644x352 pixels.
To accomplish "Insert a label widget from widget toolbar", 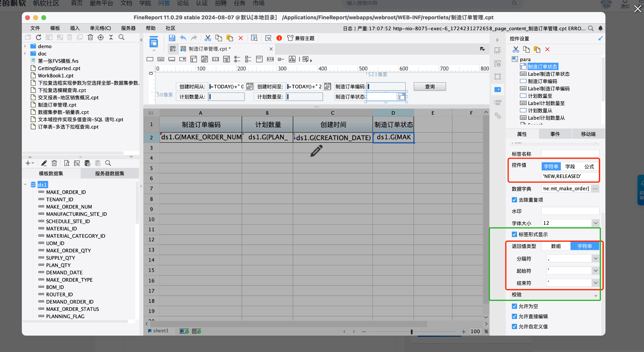I will 161,59.
